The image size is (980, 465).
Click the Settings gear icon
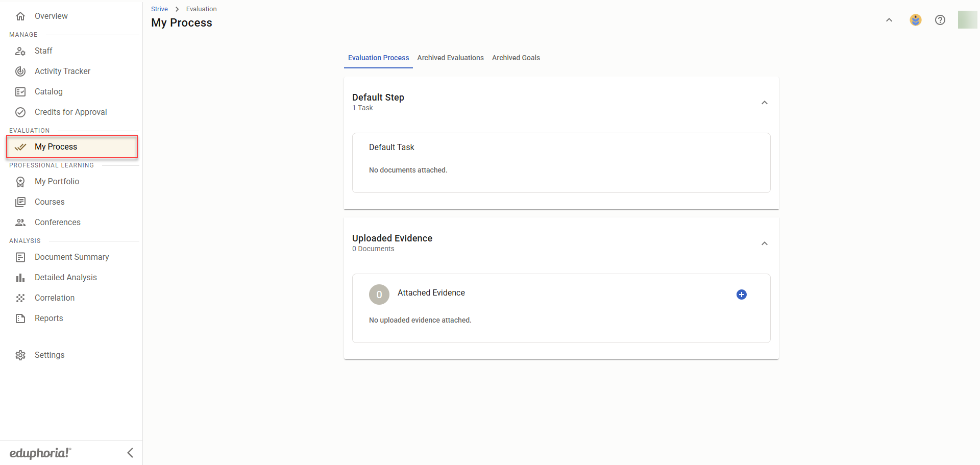pyautogui.click(x=20, y=355)
